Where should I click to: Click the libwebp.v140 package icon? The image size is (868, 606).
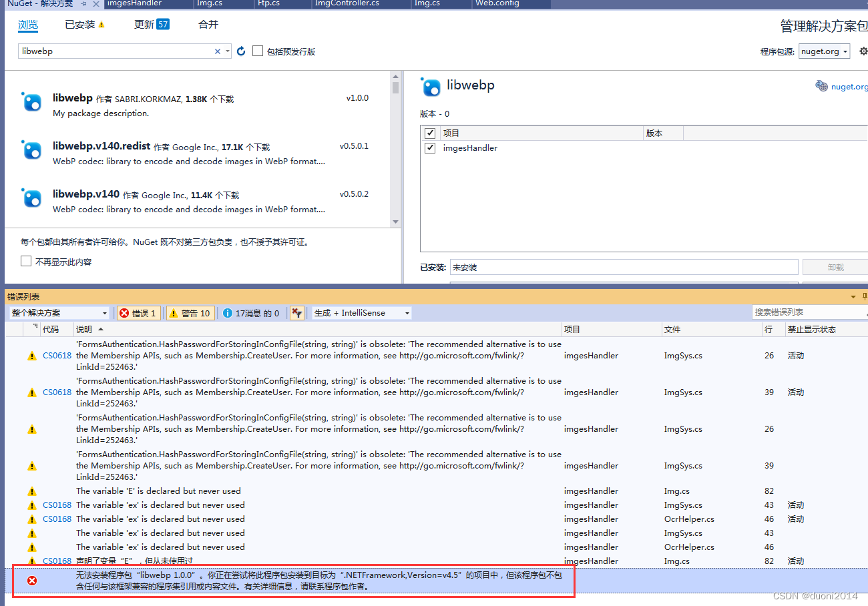tap(31, 198)
